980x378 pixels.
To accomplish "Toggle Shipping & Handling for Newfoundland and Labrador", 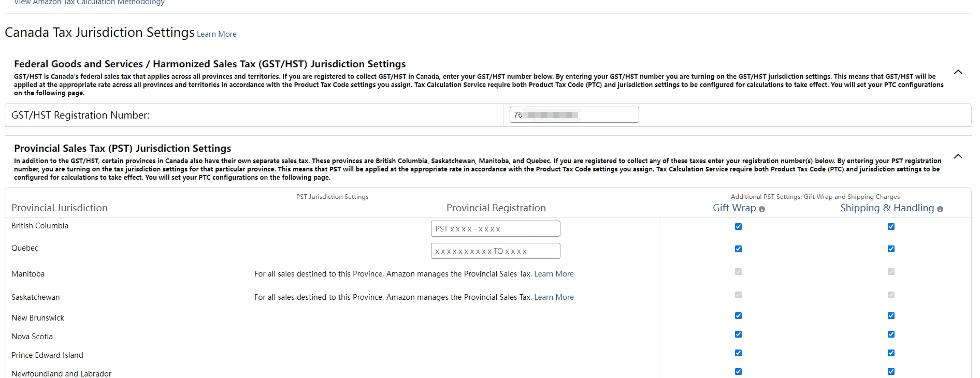I will point(891,372).
